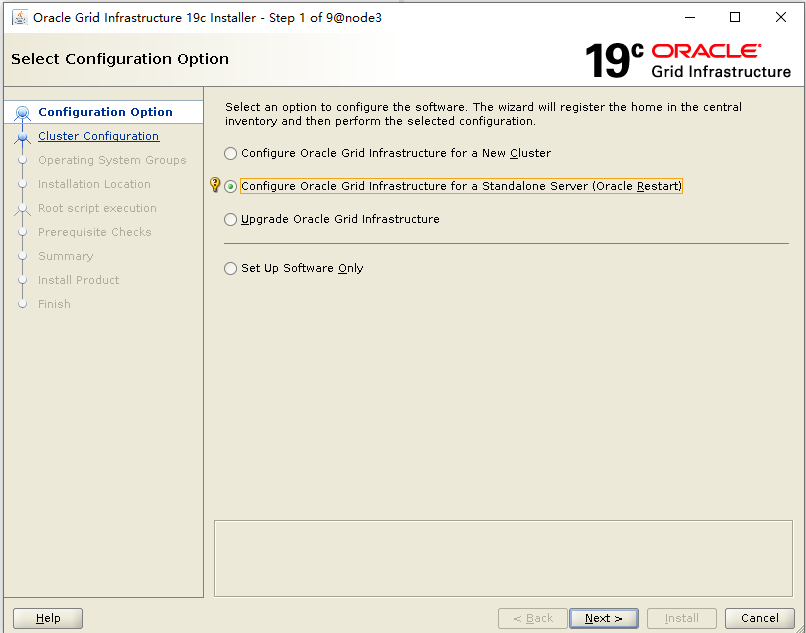
Task: Click the Java installer icon in title bar
Action: click(x=20, y=17)
